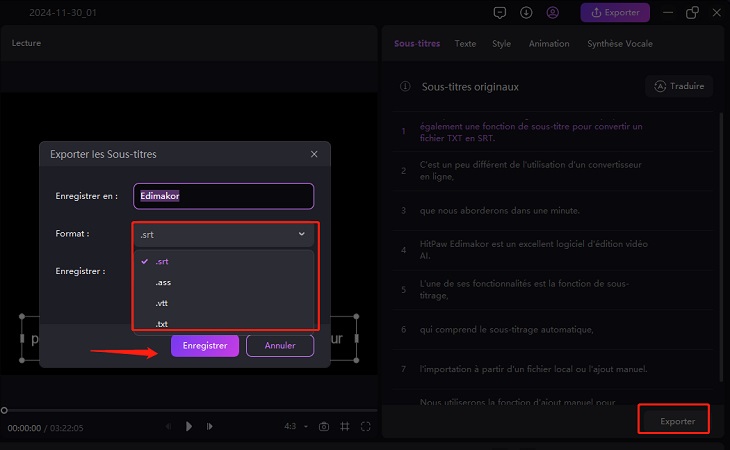Click the Annuler cancel button
The image size is (730, 450).
(x=280, y=346)
